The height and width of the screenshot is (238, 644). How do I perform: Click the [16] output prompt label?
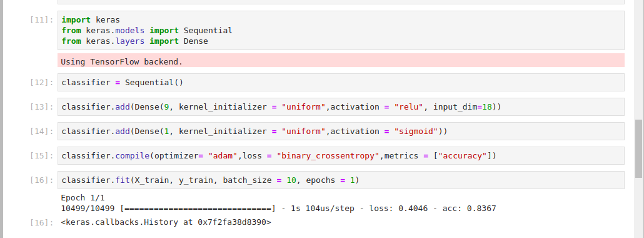[x=42, y=223]
